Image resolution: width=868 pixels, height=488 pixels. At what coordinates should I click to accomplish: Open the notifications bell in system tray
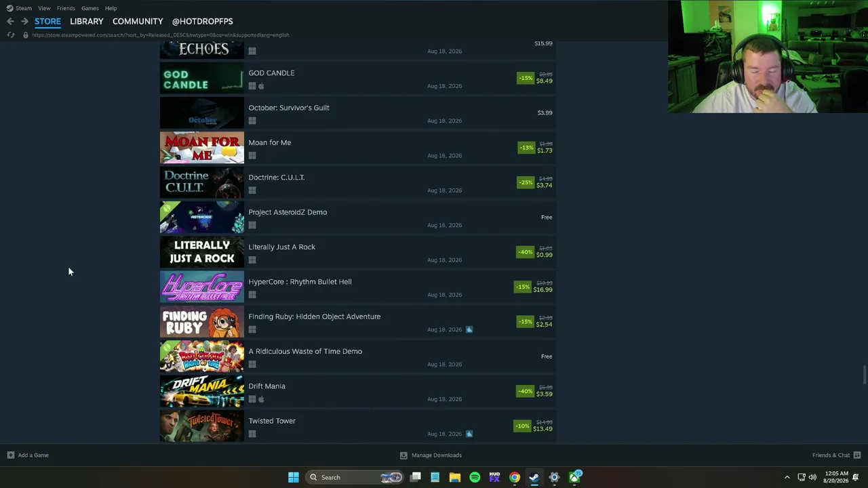(x=856, y=477)
